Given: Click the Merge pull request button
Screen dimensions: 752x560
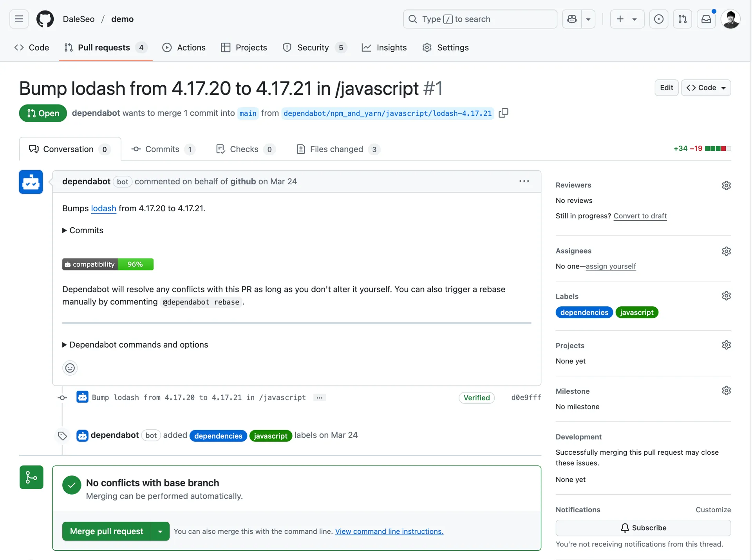Looking at the screenshot, I should [x=107, y=531].
